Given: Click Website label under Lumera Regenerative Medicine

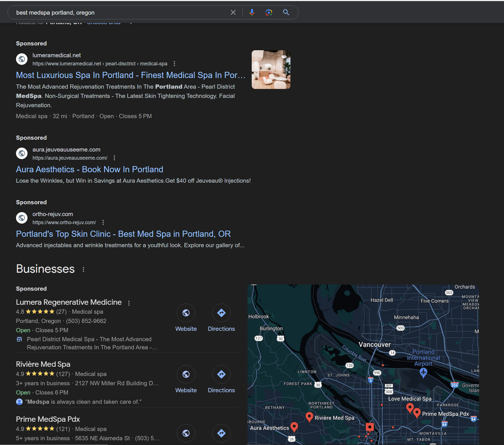Looking at the screenshot, I should tap(186, 329).
